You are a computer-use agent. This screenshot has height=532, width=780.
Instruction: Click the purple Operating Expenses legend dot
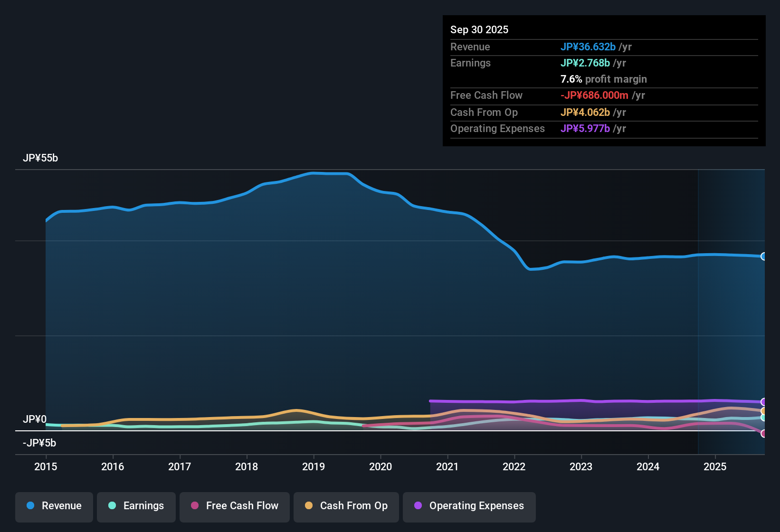(419, 506)
